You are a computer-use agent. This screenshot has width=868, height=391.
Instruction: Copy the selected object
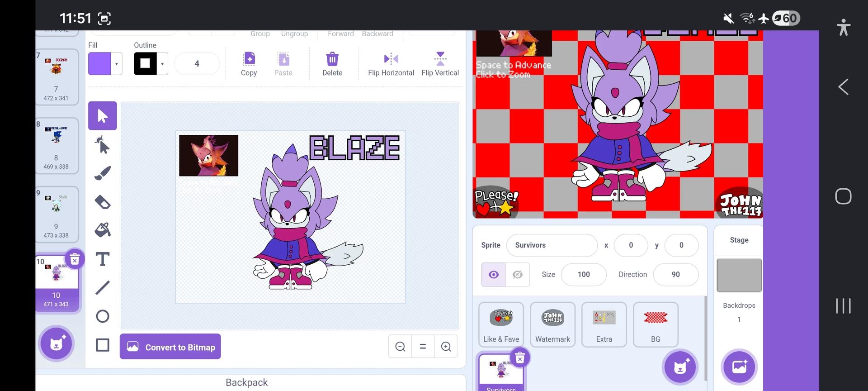[249, 64]
